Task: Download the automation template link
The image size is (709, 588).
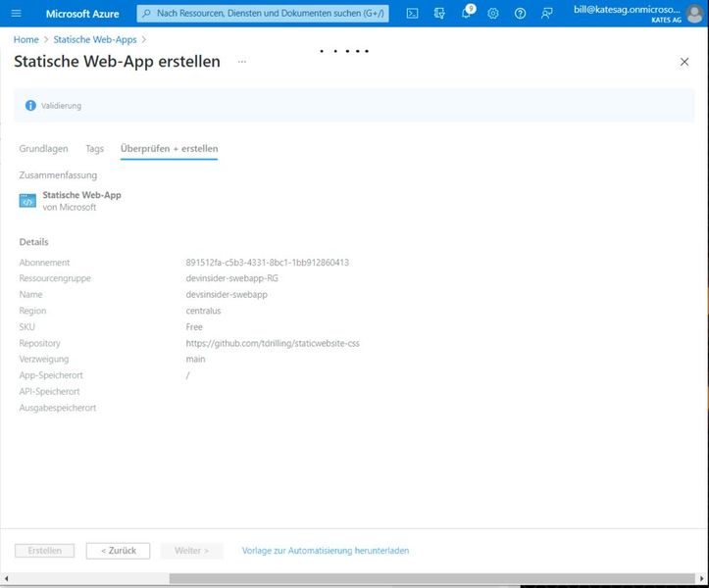Action: [326, 551]
